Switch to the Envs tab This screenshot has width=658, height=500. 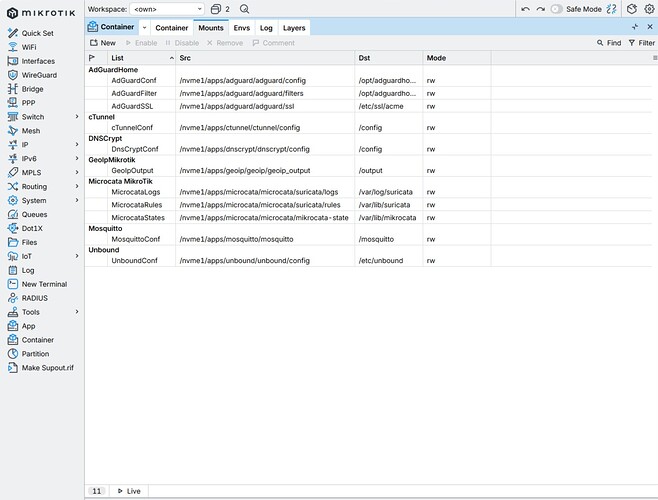pyautogui.click(x=242, y=28)
